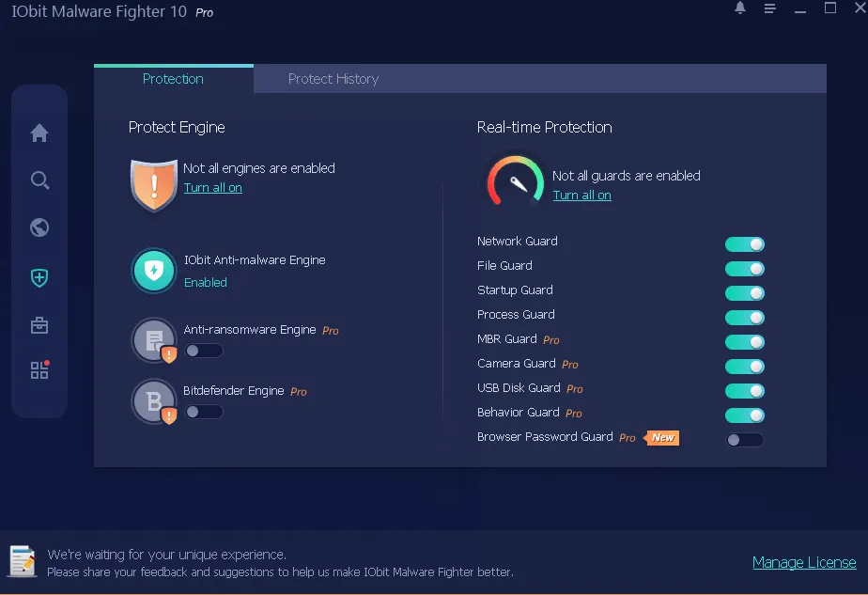Switch to the Protect History tab

tap(333, 79)
